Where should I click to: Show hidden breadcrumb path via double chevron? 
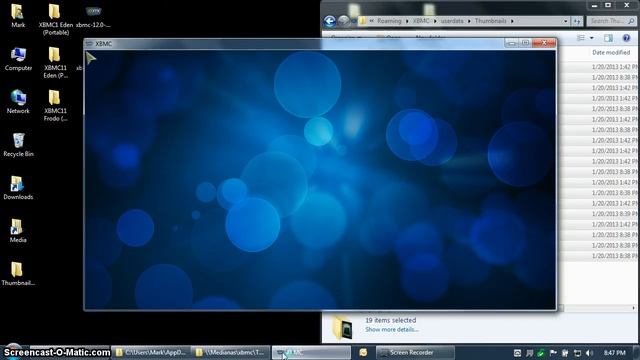coord(371,21)
